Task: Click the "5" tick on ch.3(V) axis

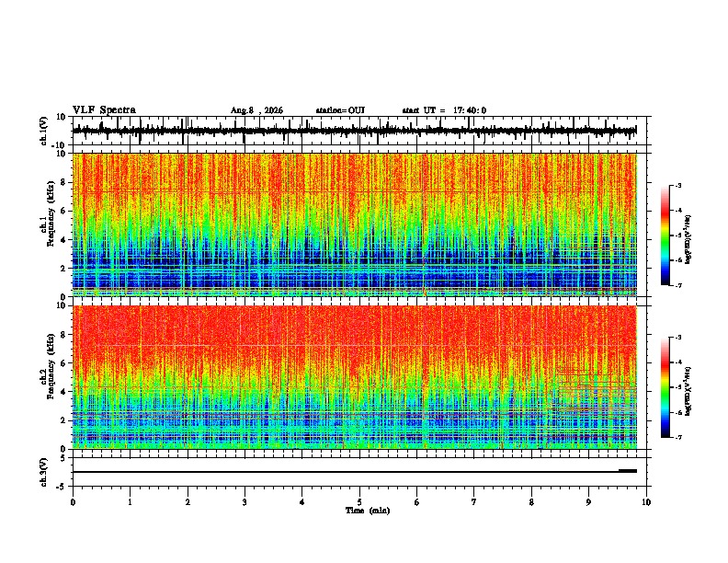Action: point(63,457)
